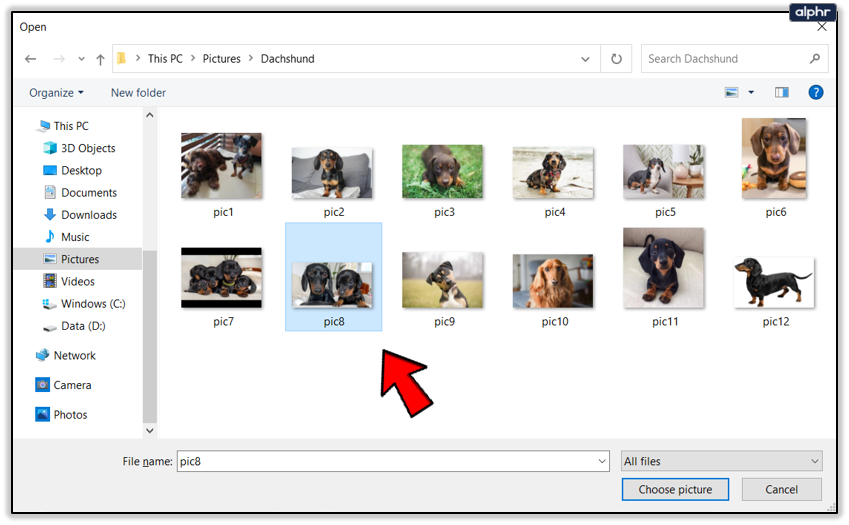
Task: Select the pic5 thumbnail
Action: point(663,171)
